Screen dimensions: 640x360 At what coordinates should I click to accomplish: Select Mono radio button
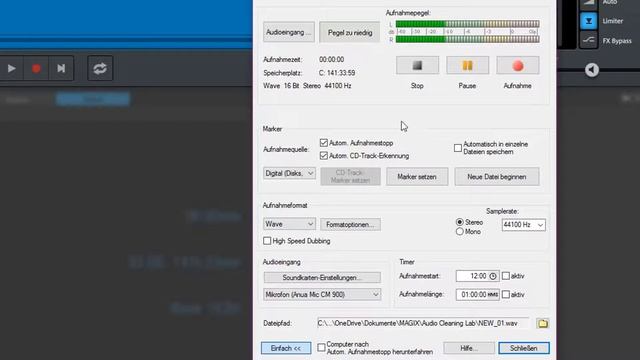click(460, 231)
